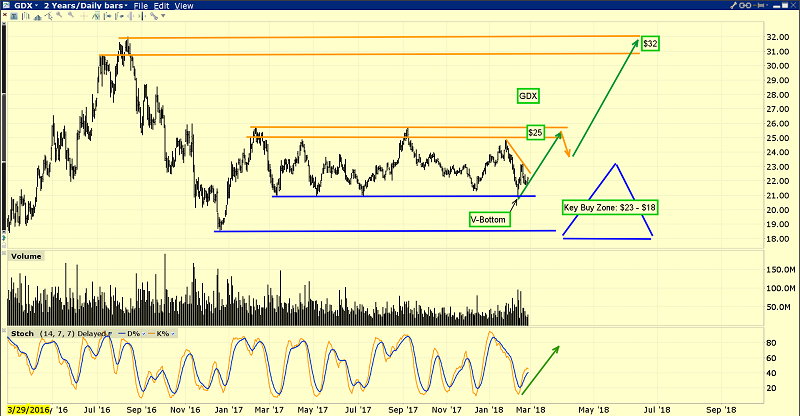
Task: Open the GDX symbol dropdown
Action: (x=36, y=6)
